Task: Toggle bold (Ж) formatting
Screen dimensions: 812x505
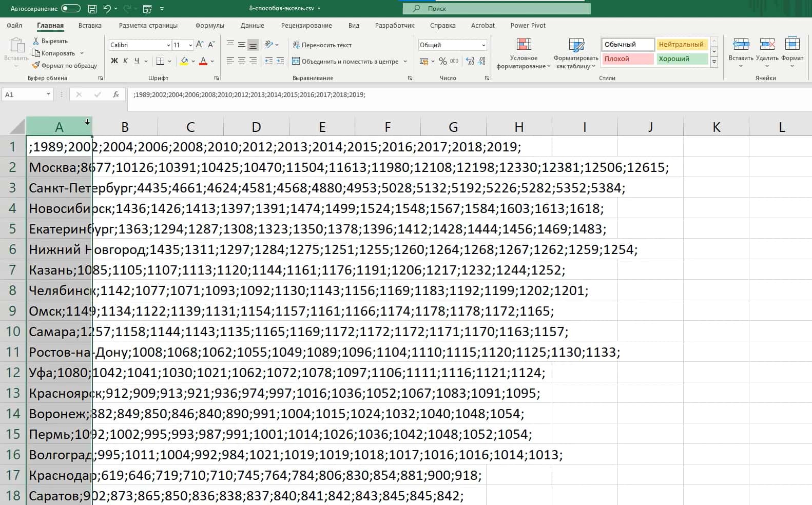Action: point(114,61)
